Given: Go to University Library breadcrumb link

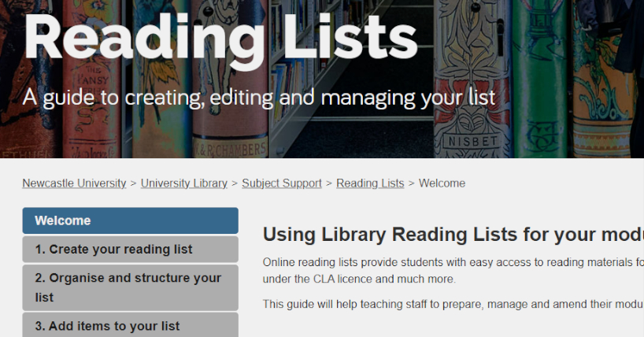Looking at the screenshot, I should pos(184,183).
